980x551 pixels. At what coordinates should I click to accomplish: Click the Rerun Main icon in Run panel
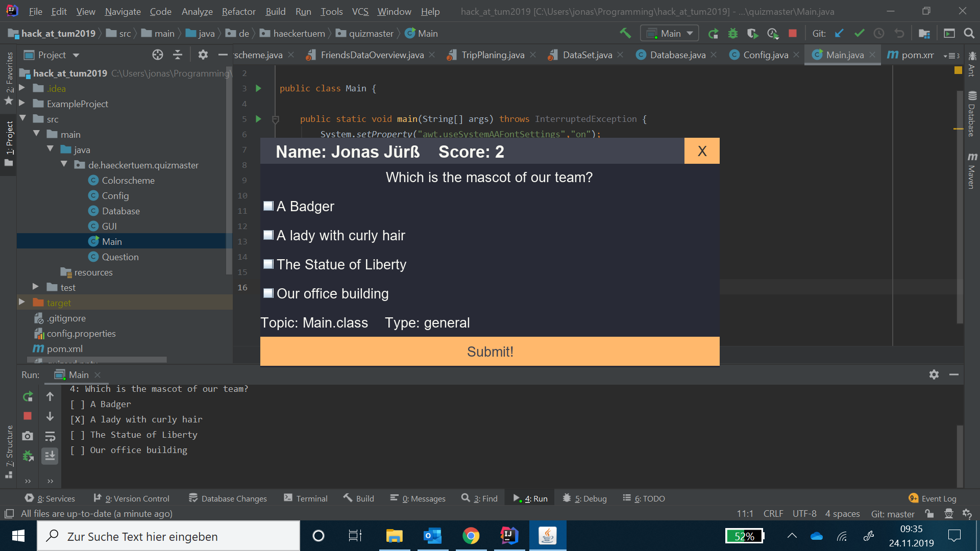(x=28, y=396)
